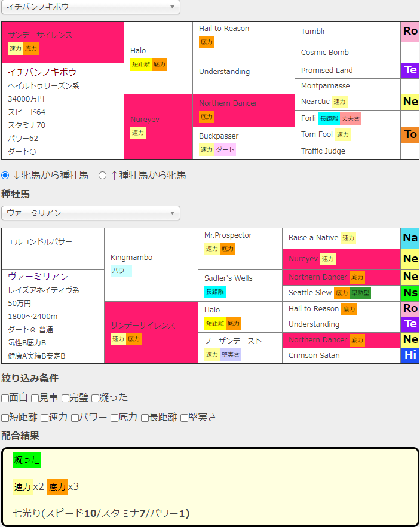Click the Sadler's Wells pedigree cell
This screenshot has width=420, height=527.
coord(228,278)
